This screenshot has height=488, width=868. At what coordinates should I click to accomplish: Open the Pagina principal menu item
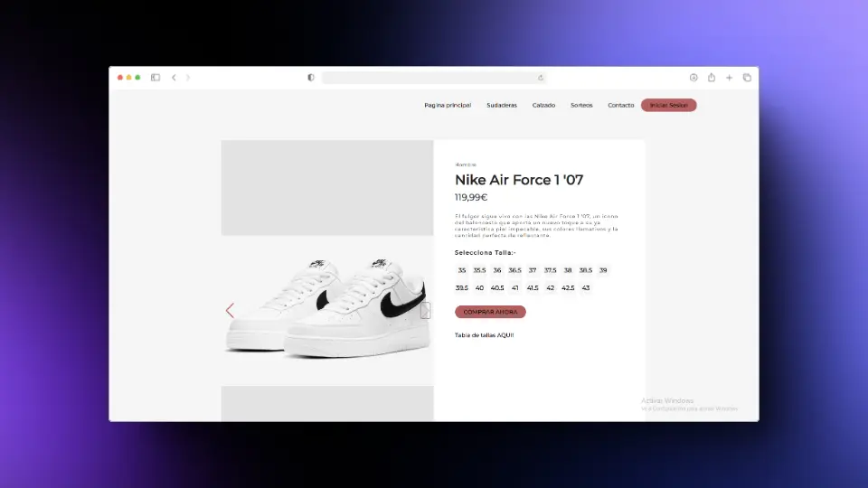[448, 105]
